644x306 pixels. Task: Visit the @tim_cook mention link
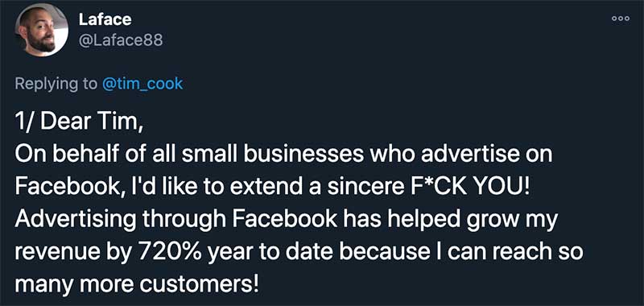click(142, 84)
